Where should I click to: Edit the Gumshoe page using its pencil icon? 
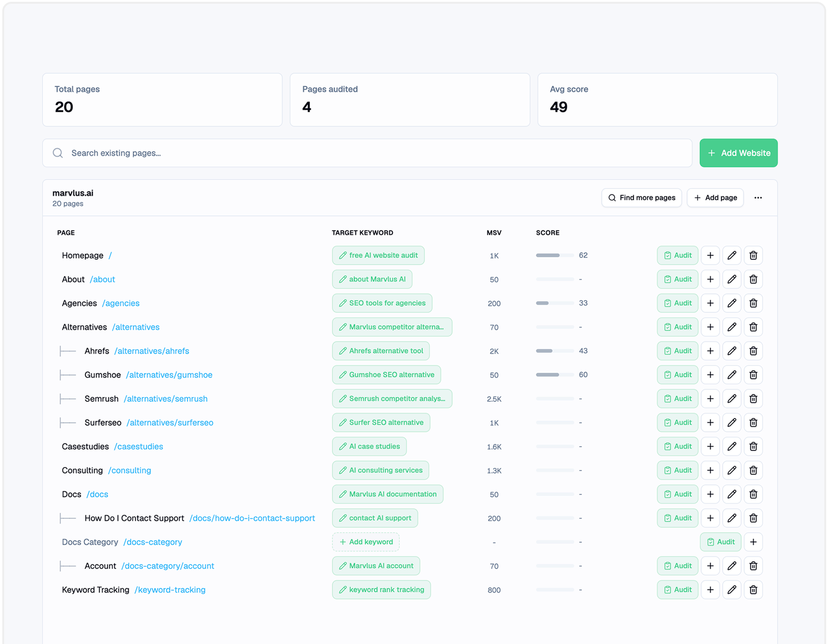click(x=732, y=375)
